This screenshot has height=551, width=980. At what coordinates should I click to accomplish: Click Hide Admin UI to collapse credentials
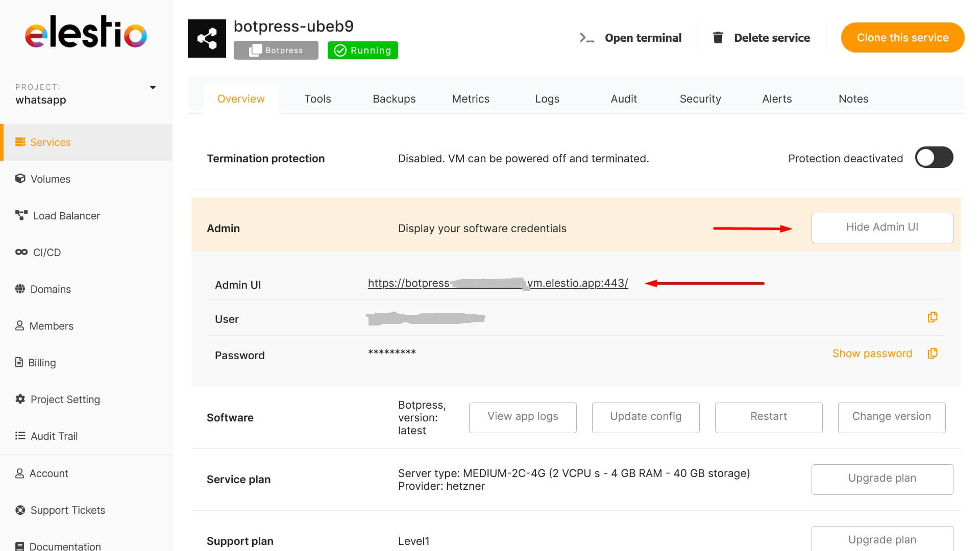(x=881, y=228)
